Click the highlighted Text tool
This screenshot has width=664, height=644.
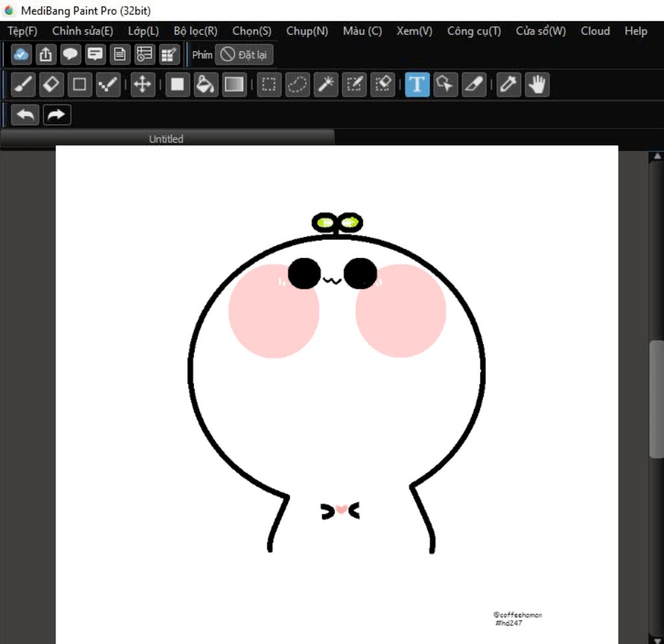(x=417, y=85)
